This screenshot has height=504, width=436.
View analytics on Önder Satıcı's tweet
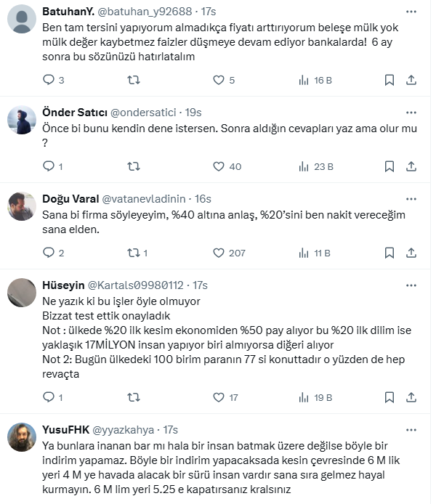[x=305, y=166]
